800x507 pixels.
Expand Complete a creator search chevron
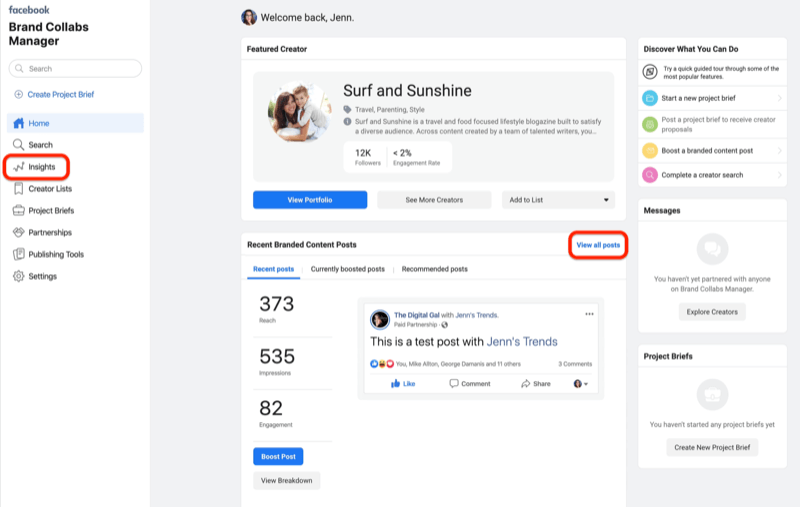(x=779, y=175)
